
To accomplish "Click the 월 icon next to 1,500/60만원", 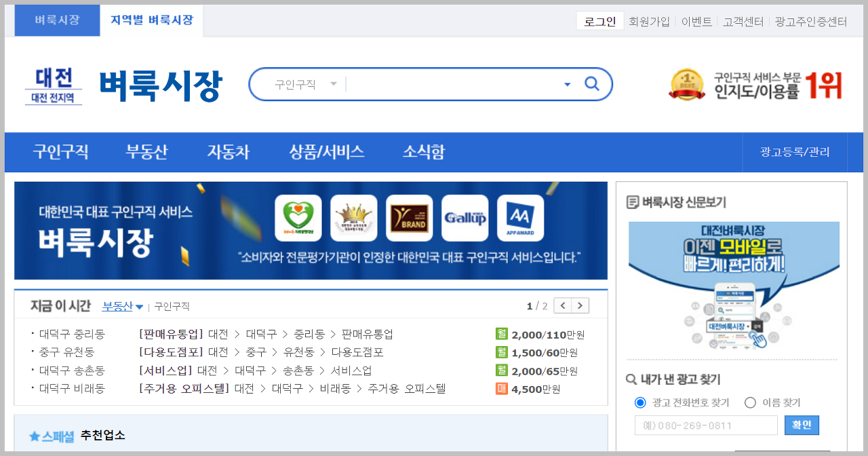I will click(x=502, y=351).
